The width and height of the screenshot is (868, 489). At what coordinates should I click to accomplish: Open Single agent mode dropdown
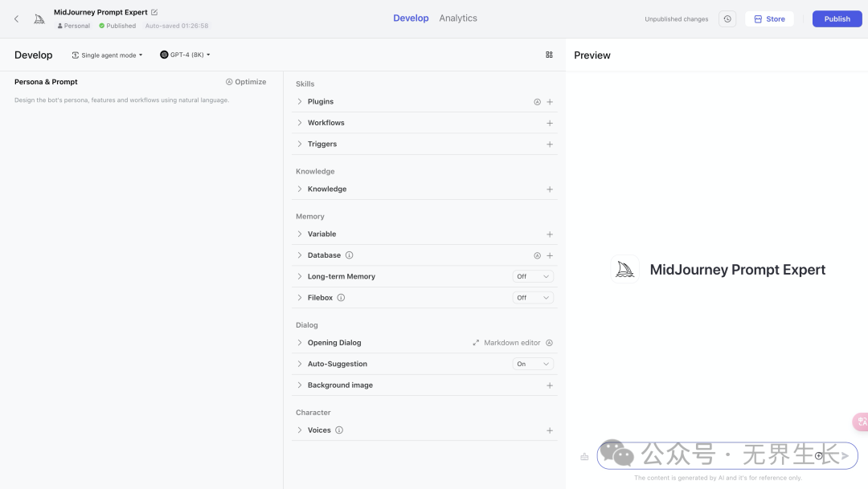(108, 55)
